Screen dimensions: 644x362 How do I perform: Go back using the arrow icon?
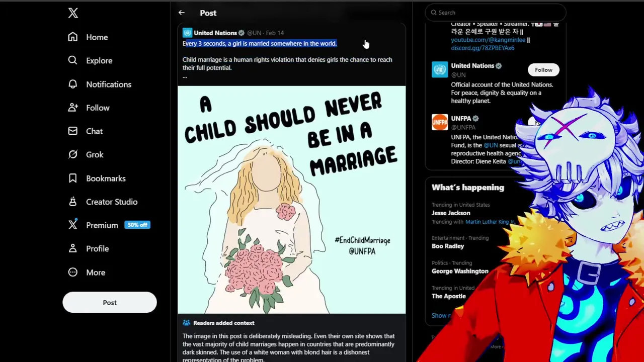pos(182,13)
